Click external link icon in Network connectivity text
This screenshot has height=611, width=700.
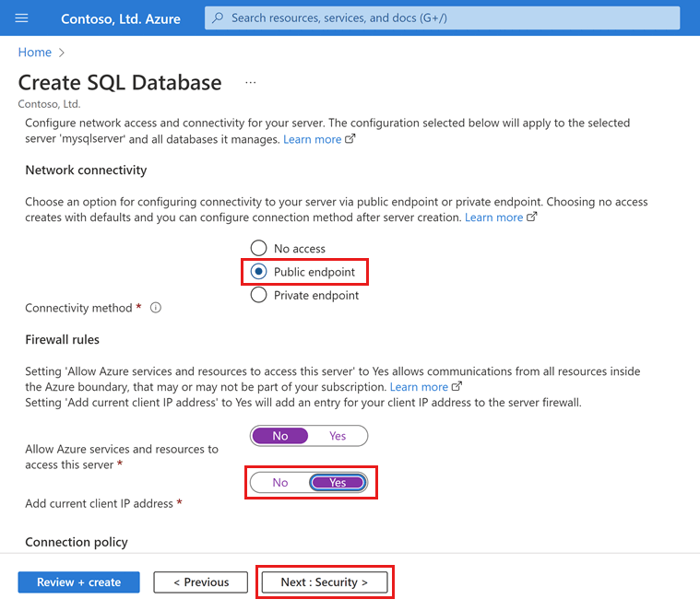click(532, 217)
